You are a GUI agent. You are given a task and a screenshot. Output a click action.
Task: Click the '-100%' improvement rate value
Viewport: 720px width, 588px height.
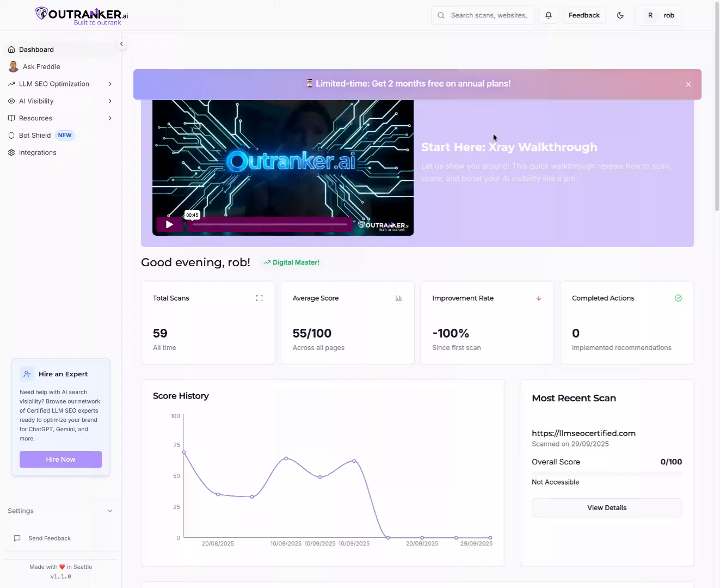coord(451,333)
